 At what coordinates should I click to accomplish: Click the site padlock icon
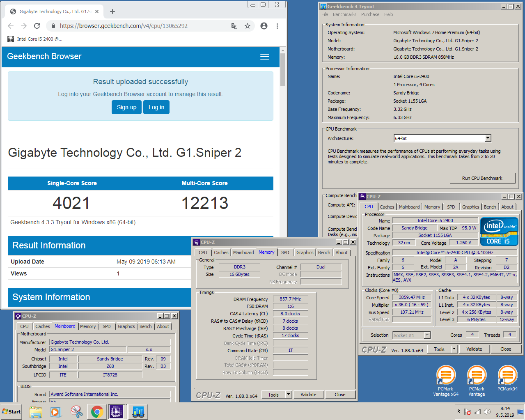(x=53, y=26)
